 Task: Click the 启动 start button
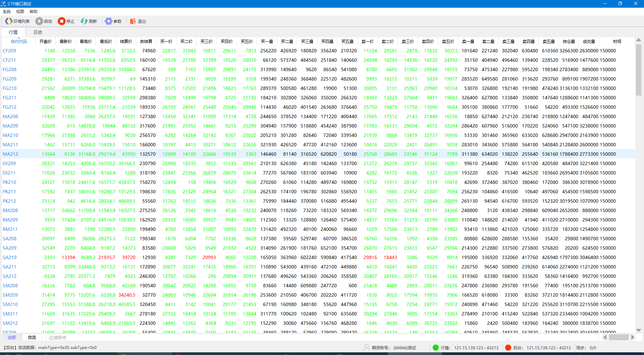pyautogui.click(x=44, y=21)
